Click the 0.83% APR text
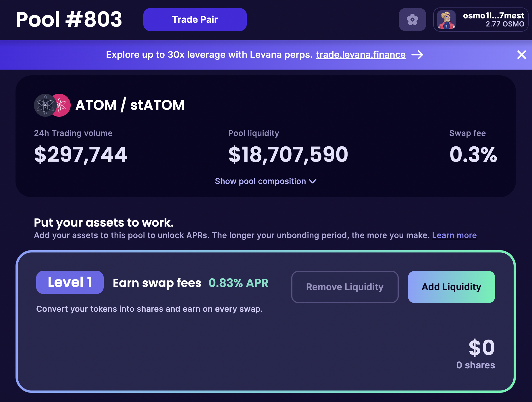Image resolution: width=532 pixels, height=402 pixels. click(x=238, y=283)
